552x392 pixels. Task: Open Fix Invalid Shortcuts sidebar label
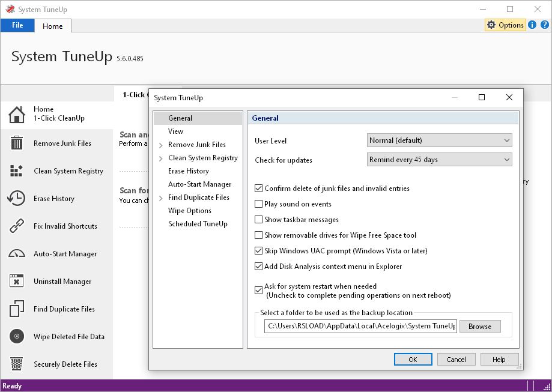[65, 226]
